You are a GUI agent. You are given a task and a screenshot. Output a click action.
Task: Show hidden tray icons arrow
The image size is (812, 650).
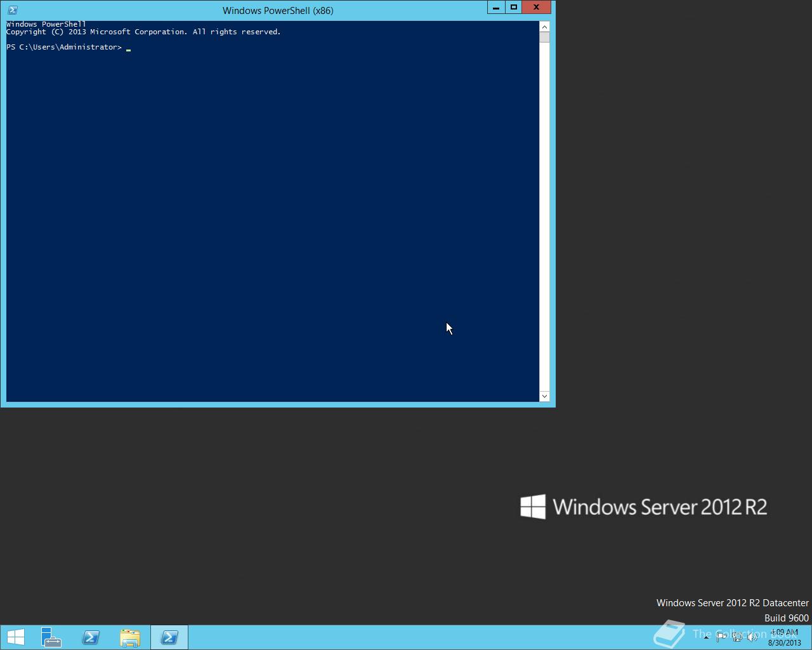[x=706, y=637]
